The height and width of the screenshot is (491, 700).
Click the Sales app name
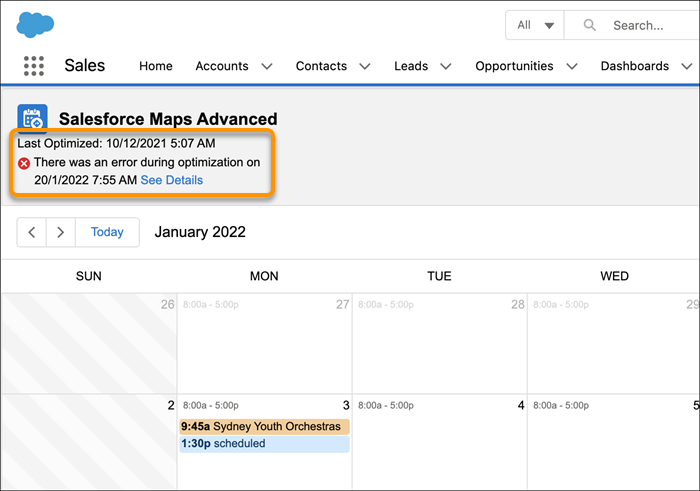[84, 66]
